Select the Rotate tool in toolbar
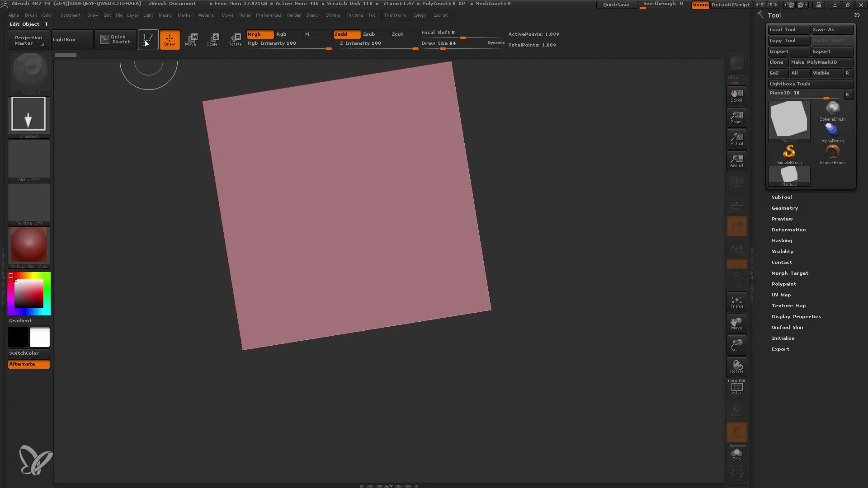This screenshot has width=868, height=488. pyautogui.click(x=235, y=39)
